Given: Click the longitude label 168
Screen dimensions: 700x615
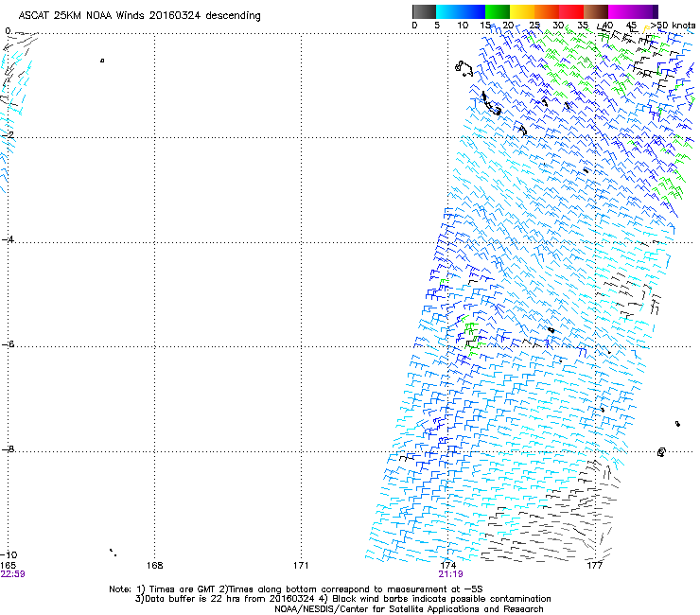Looking at the screenshot, I should point(154,566).
